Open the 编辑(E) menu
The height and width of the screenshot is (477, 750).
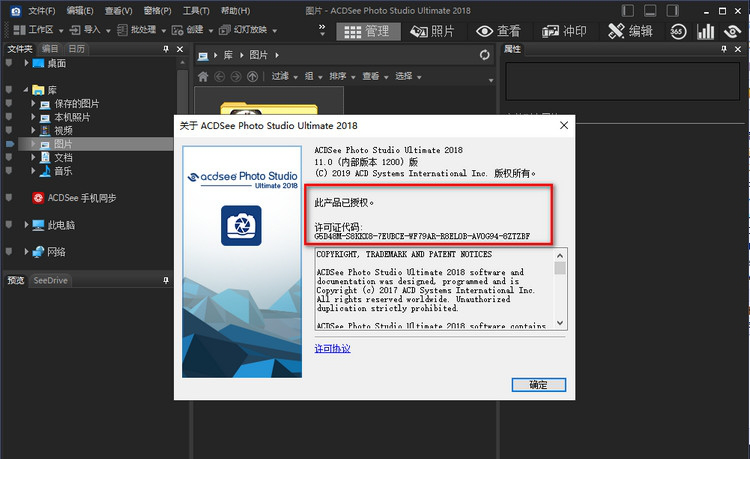pos(80,11)
